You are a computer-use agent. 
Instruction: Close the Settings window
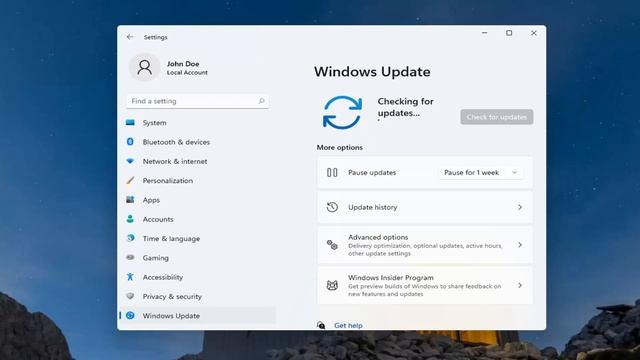[533, 33]
